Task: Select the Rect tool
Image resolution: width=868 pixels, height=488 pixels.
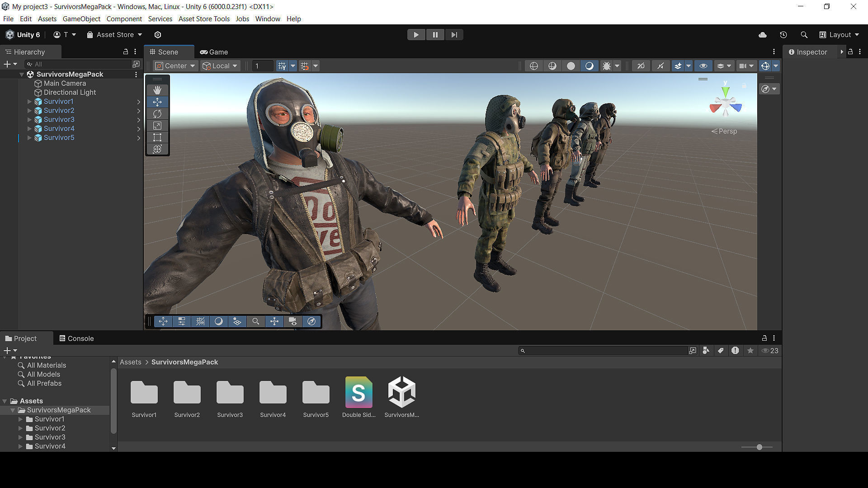Action: coord(157,137)
